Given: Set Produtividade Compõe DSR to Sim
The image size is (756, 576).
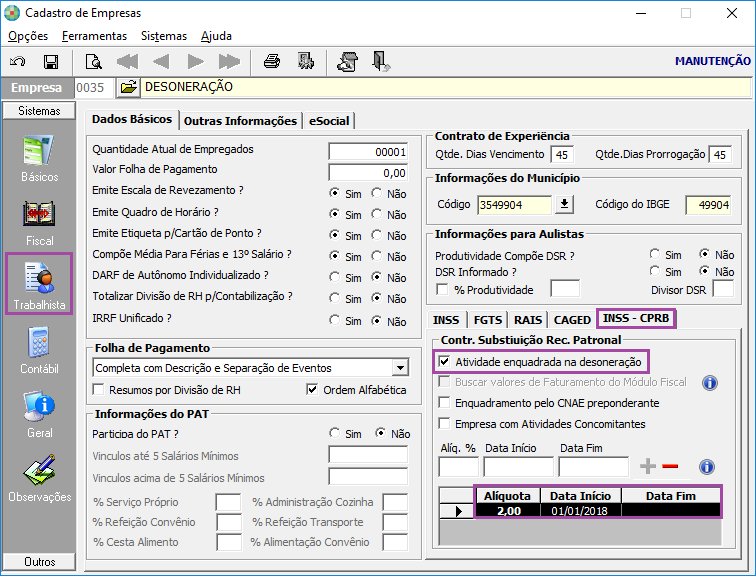Looking at the screenshot, I should pos(655,254).
